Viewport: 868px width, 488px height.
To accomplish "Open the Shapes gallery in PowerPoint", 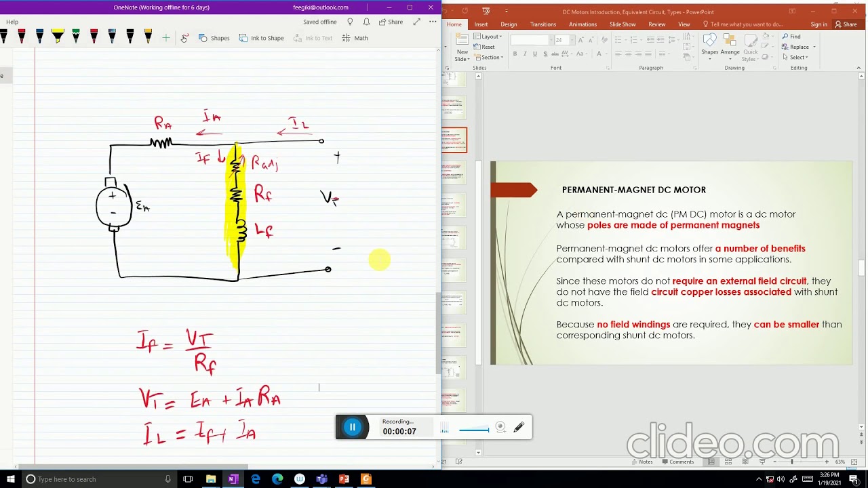I will (x=709, y=47).
